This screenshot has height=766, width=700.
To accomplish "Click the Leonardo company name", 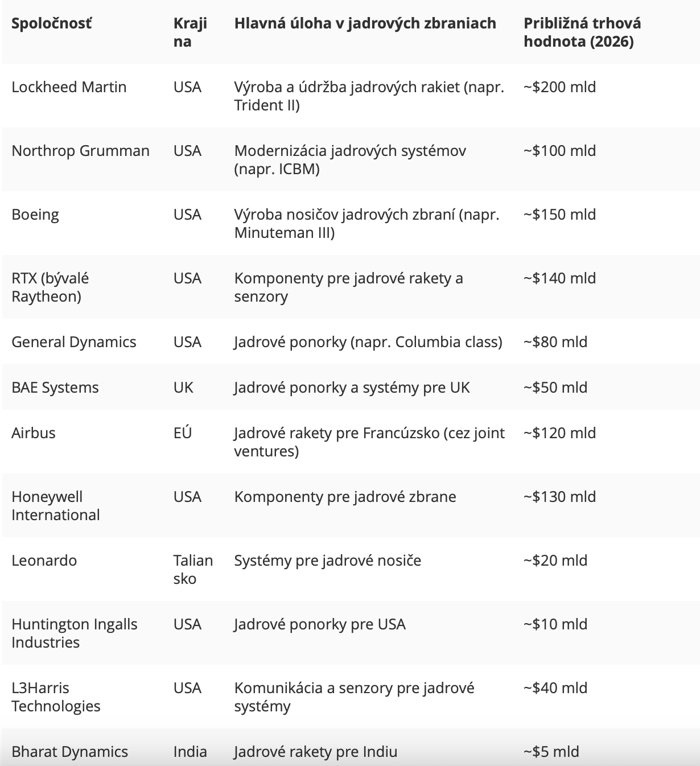I will coord(44,561).
